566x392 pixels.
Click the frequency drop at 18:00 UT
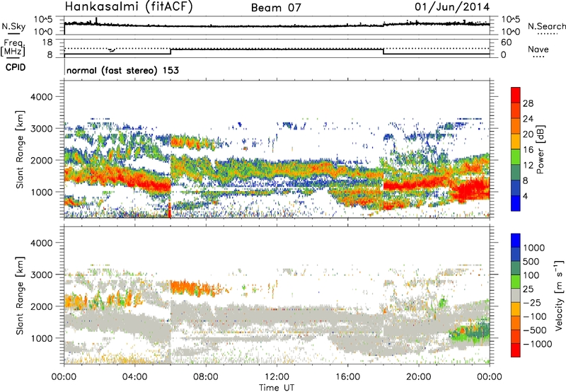383,52
